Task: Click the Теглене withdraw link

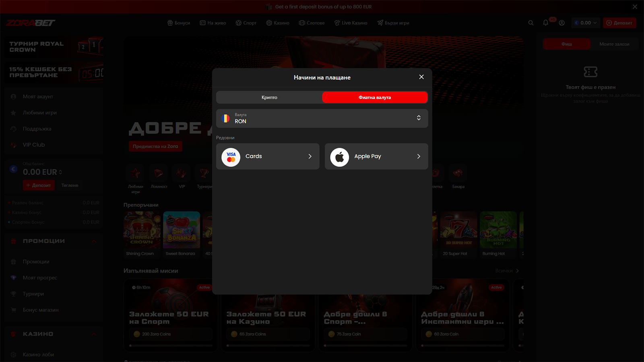Action: pyautogui.click(x=70, y=185)
